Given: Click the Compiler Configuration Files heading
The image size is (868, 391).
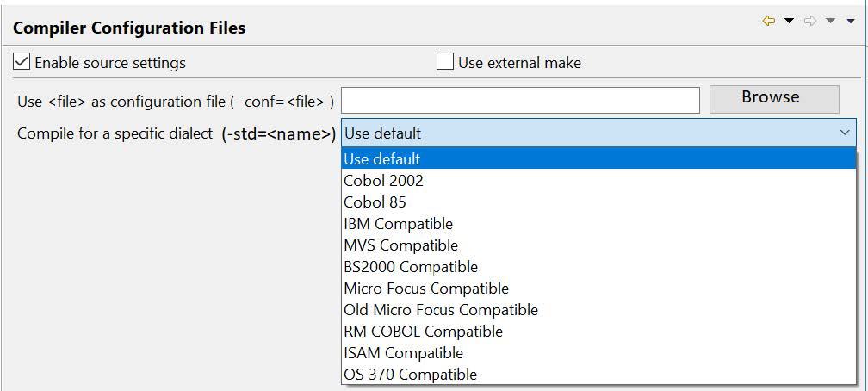Looking at the screenshot, I should point(129,28).
